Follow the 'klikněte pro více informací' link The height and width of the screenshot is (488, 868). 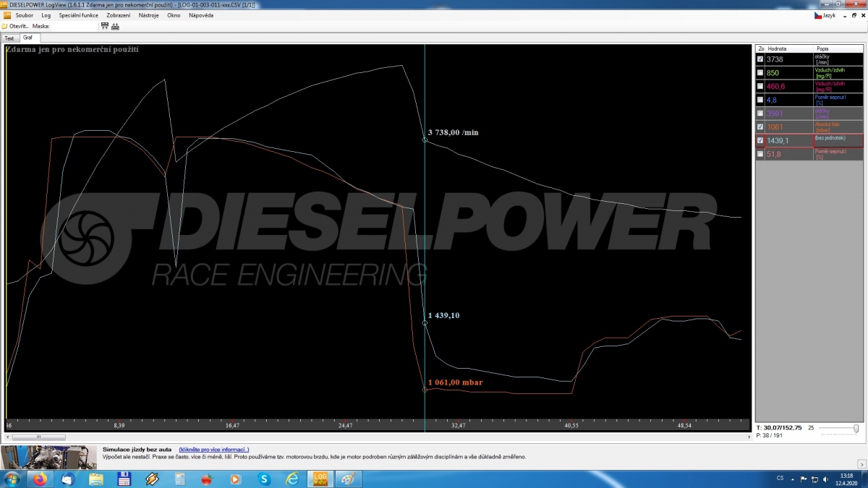tap(214, 450)
